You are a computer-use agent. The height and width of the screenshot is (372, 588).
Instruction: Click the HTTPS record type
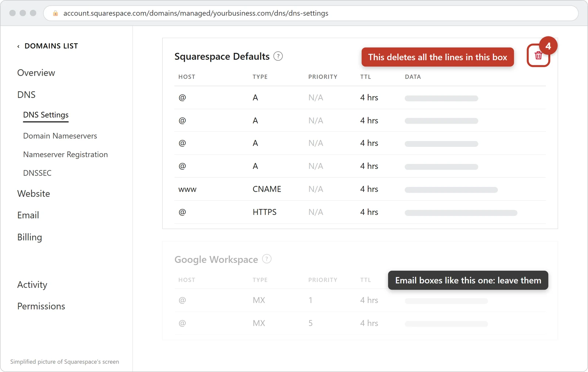click(265, 212)
